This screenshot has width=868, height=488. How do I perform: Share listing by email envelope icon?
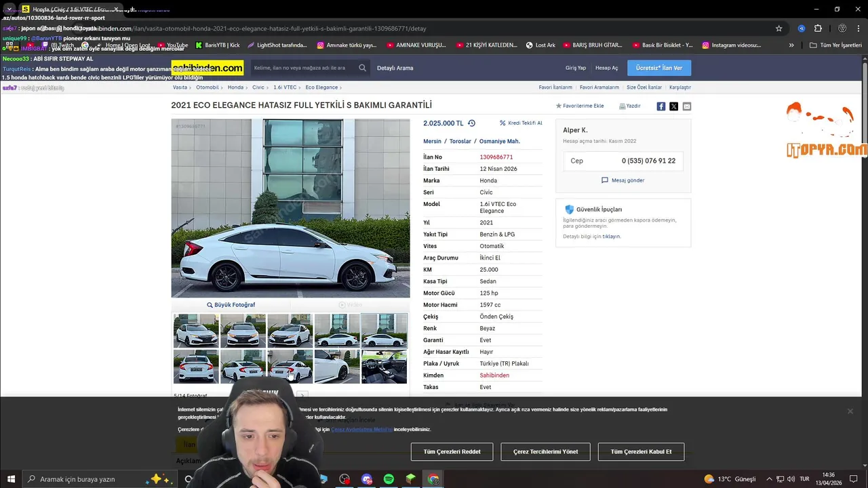[687, 106]
